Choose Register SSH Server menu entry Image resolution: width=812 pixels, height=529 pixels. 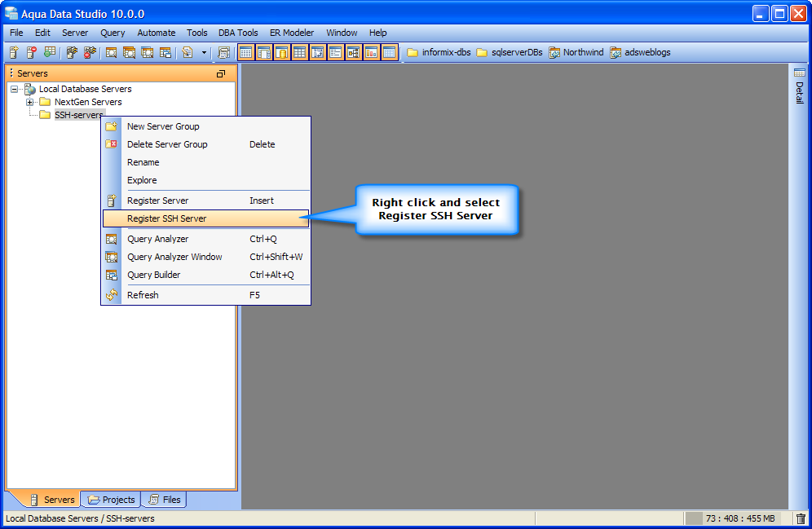[x=206, y=218]
